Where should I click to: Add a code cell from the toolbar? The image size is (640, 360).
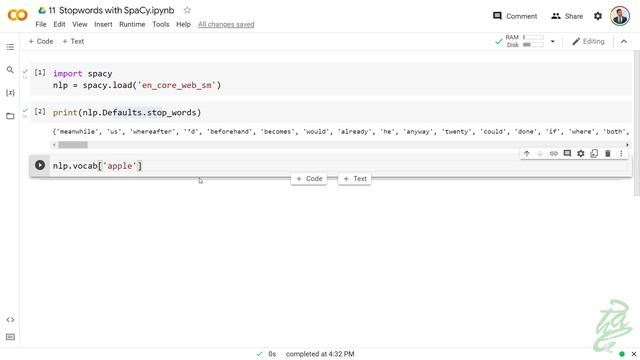coord(41,41)
